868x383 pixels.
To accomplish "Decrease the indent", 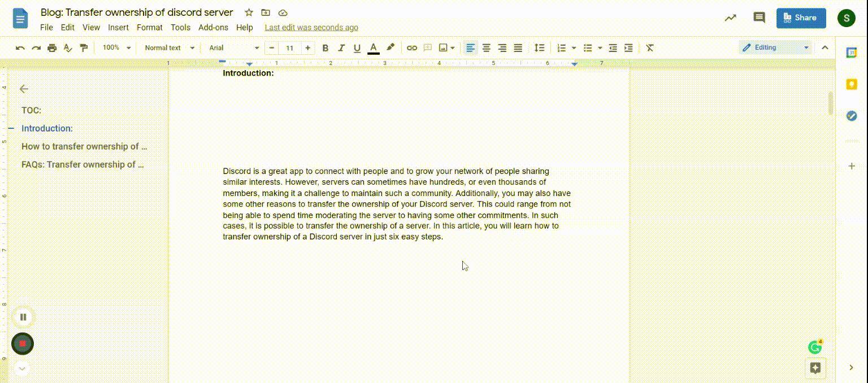I will tap(613, 48).
